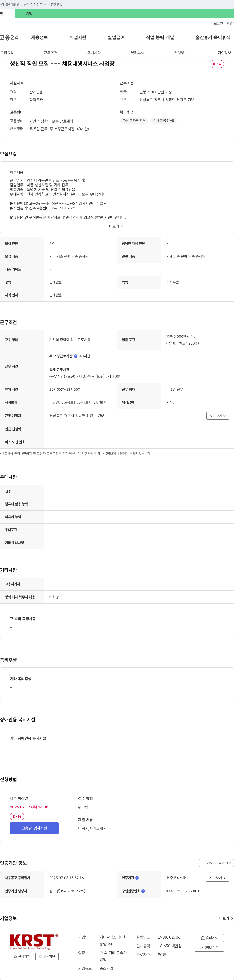
Task: Jump to 기업정보 section tab
Action: pos(224,53)
